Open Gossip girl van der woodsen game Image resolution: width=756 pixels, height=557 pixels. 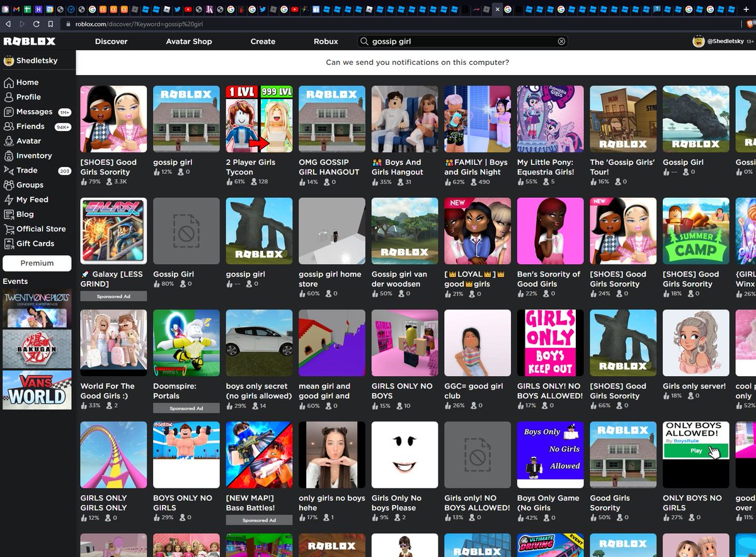click(x=404, y=231)
